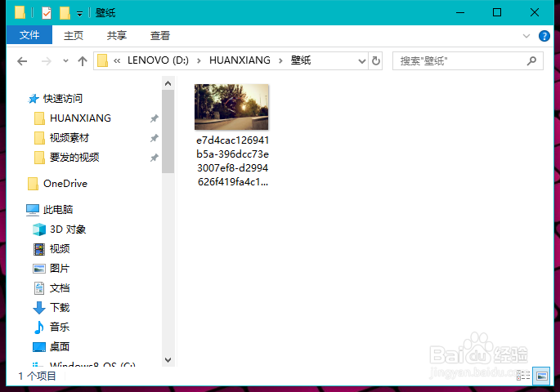The image size is (560, 392).
Task: Click the Properties quick access icon
Action: pyautogui.click(x=47, y=13)
